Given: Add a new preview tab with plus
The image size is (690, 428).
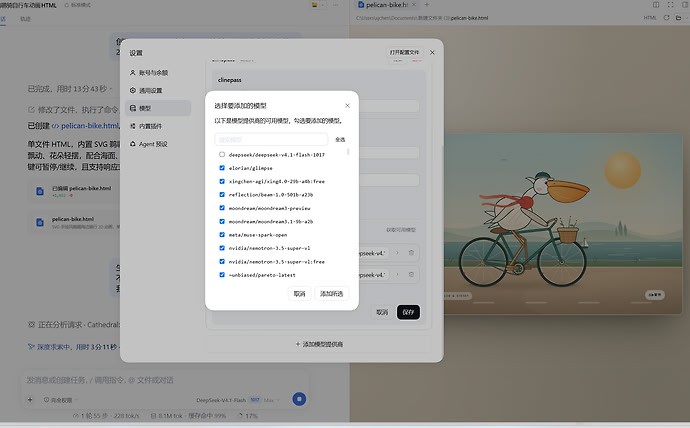Looking at the screenshot, I should 426,5.
